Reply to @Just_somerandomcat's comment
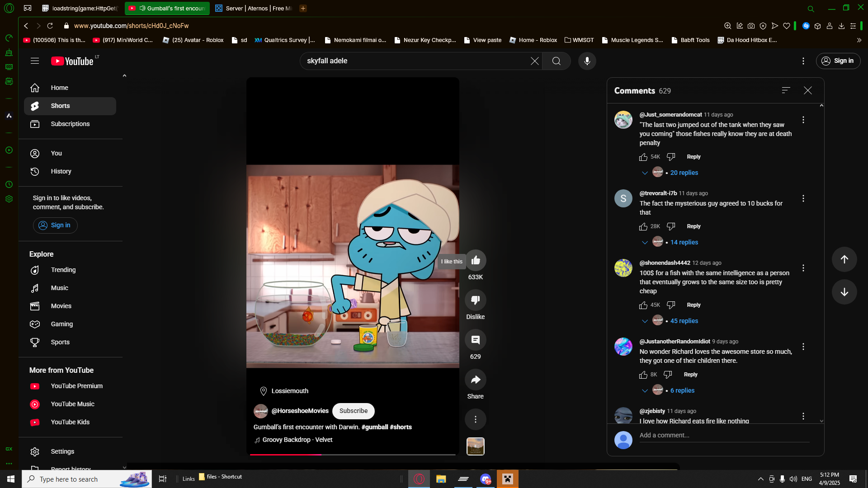Screen dimensions: 868x488 click(x=693, y=157)
